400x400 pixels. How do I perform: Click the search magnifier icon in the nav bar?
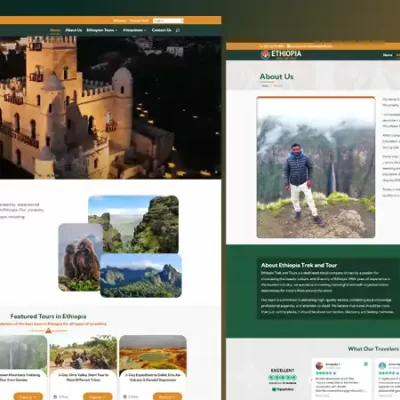[178, 30]
